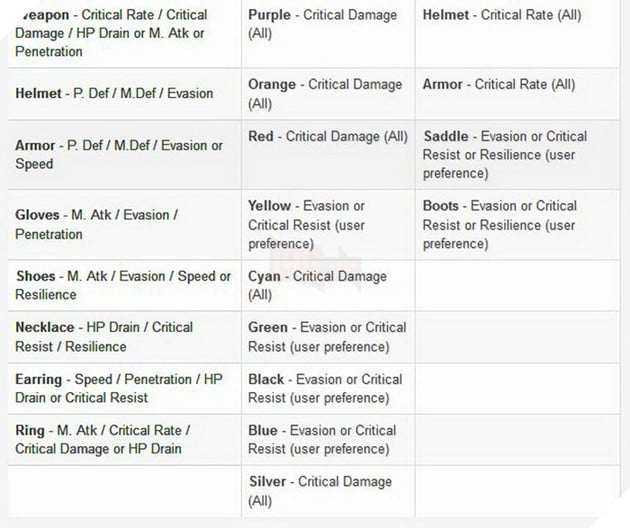
Task: Click the Weapon critical rate cell
Action: tap(125, 34)
